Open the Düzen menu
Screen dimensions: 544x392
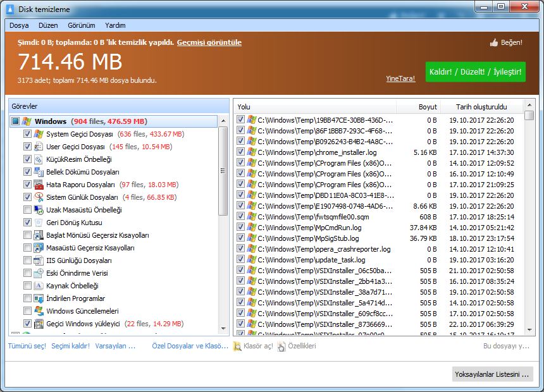[48, 25]
